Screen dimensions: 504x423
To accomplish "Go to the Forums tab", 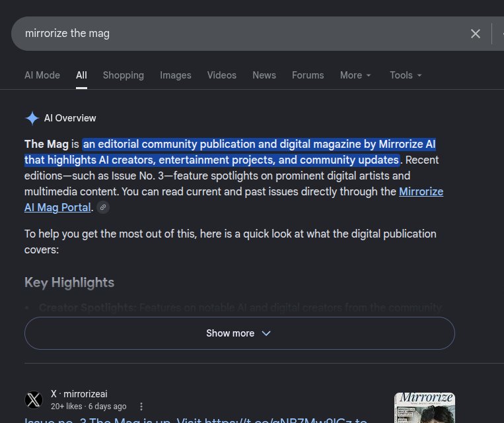I will click(308, 75).
